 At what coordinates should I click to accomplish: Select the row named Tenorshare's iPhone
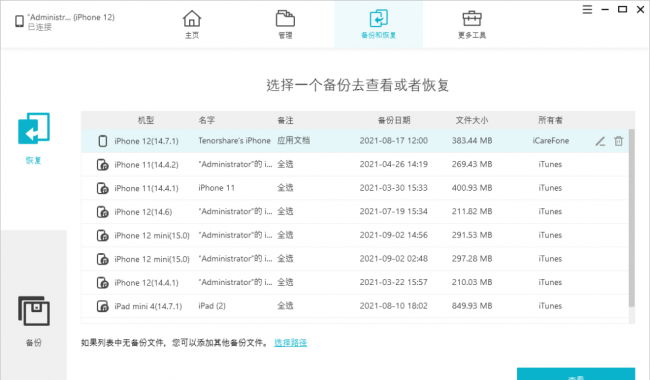(355, 141)
